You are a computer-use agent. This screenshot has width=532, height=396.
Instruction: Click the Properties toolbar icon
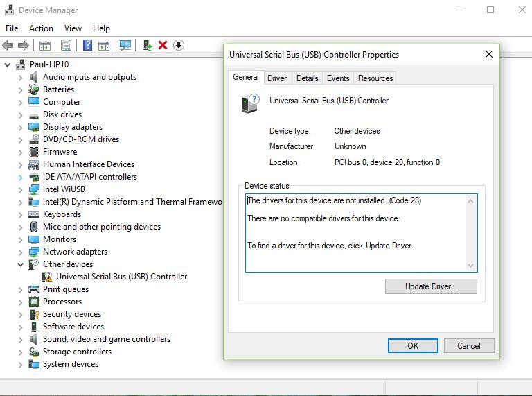(x=66, y=45)
